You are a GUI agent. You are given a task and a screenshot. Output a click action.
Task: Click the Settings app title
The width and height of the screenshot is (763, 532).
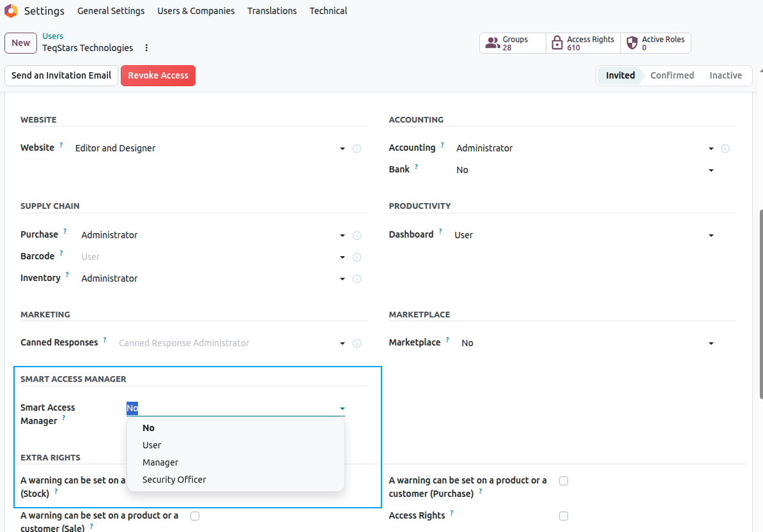tap(44, 11)
